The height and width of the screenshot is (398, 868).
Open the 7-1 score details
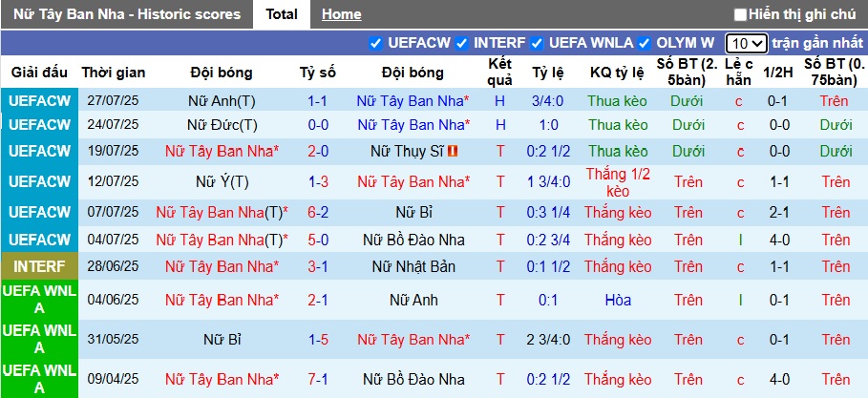pos(318,378)
